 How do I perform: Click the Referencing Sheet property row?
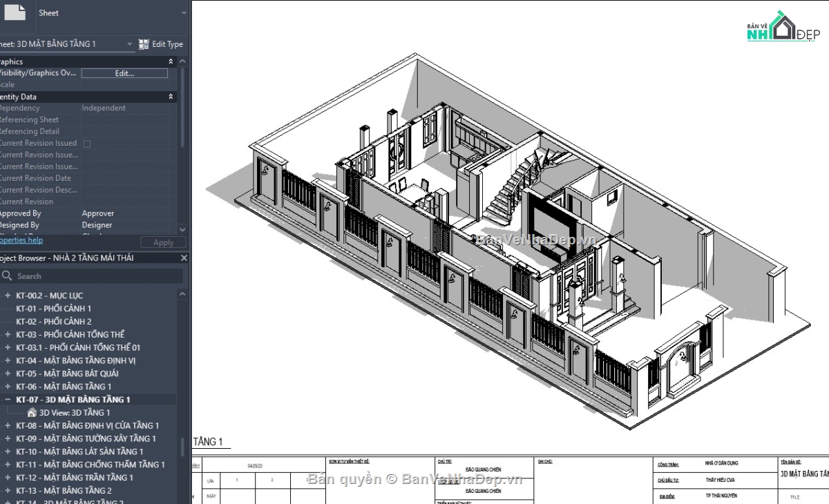pyautogui.click(x=88, y=119)
